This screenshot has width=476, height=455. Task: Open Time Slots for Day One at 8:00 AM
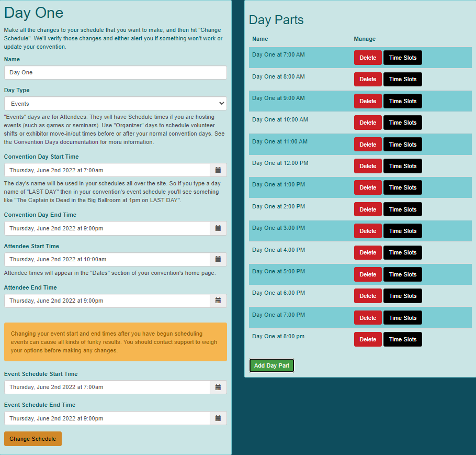tap(403, 80)
